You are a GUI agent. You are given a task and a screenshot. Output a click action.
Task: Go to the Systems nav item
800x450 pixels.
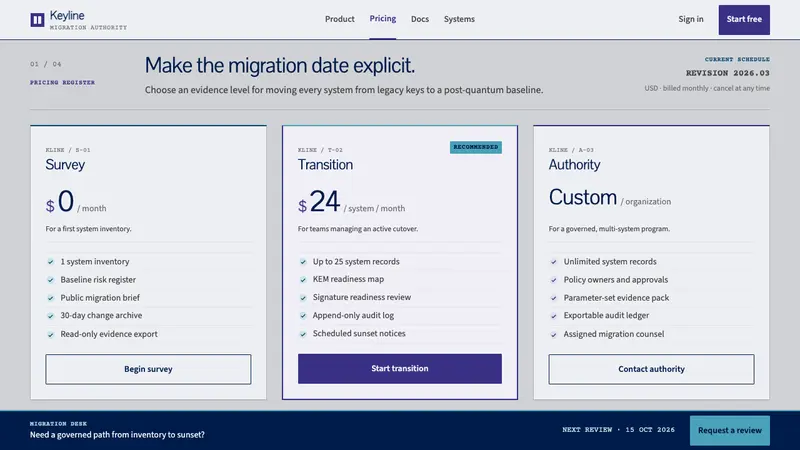coord(459,19)
